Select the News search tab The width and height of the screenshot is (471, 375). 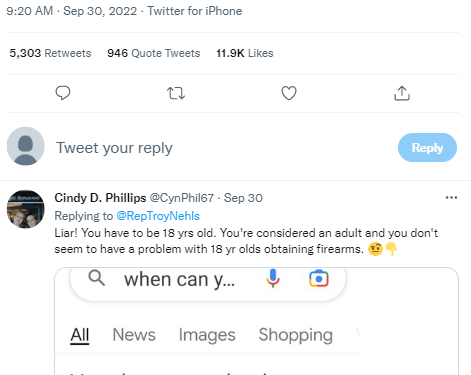(x=134, y=335)
